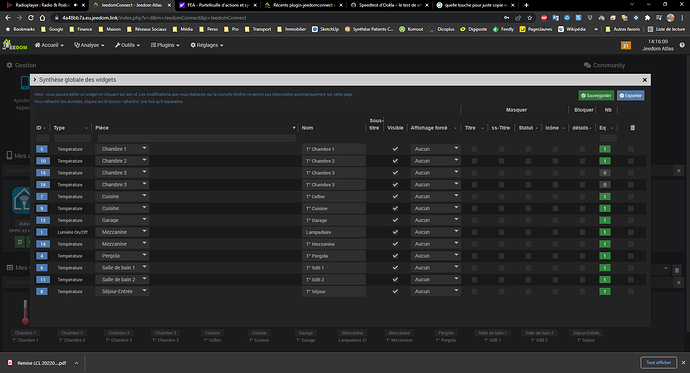Click the Jeedom logo icon
Viewport: 690px width, 373px height.
pyautogui.click(x=15, y=45)
